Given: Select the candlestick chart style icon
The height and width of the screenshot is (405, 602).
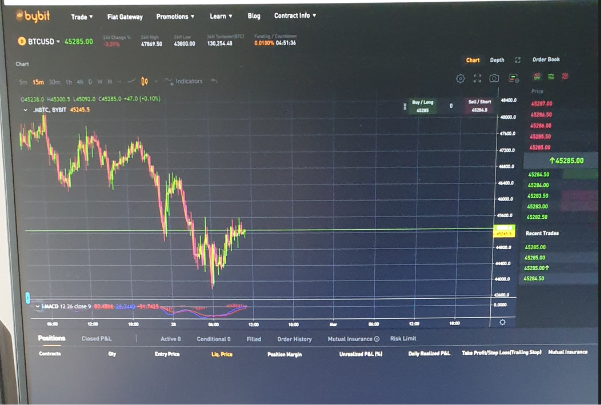Looking at the screenshot, I should click(144, 81).
